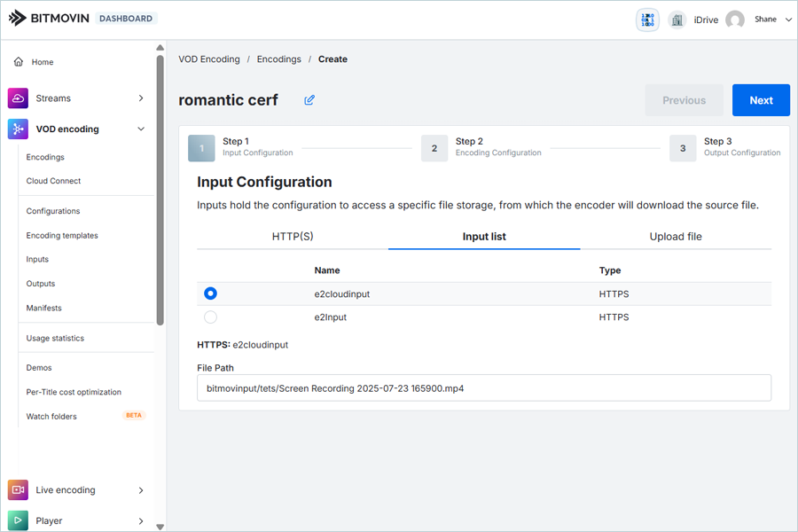Click the Player play icon
This screenshot has height=532, width=798.
[x=18, y=520]
